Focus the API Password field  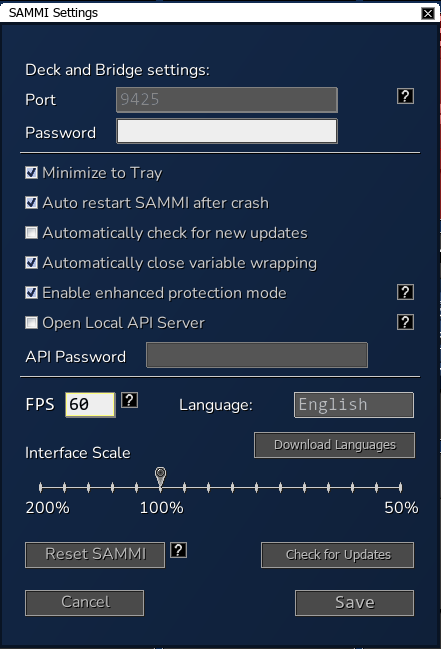pyautogui.click(x=257, y=355)
